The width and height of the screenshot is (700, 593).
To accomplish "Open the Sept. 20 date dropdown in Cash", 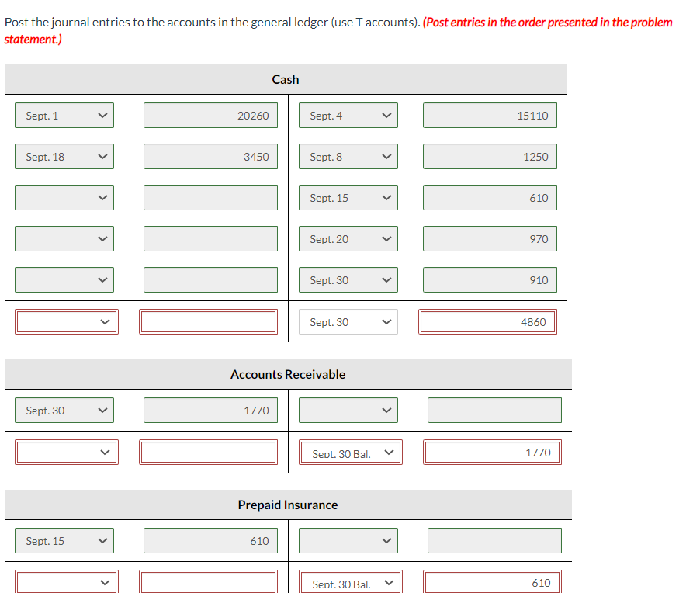I will click(x=348, y=239).
